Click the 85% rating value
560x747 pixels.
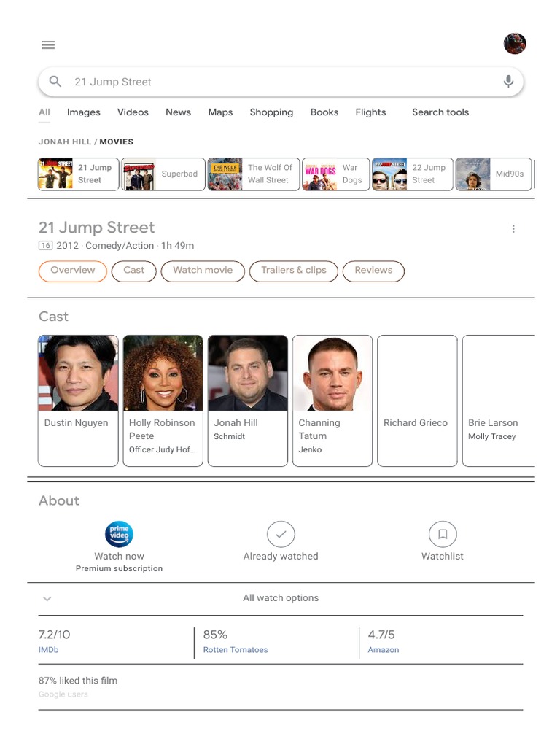pos(215,635)
